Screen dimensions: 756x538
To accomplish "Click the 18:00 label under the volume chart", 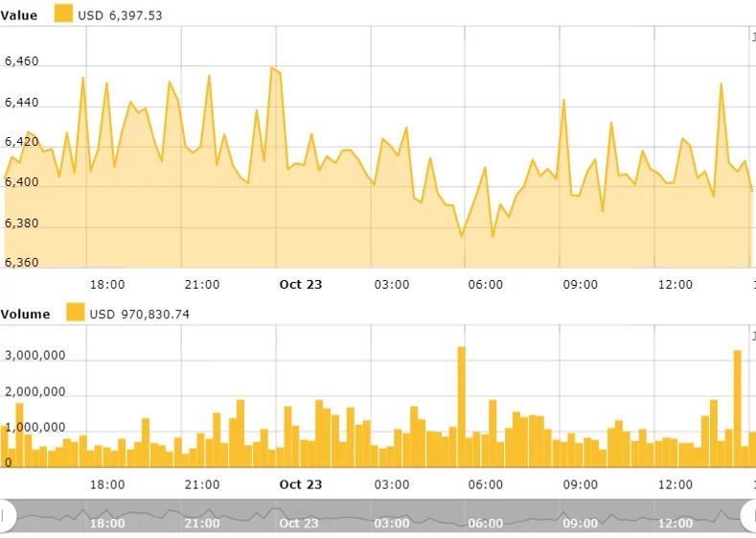I will pyautogui.click(x=107, y=484).
